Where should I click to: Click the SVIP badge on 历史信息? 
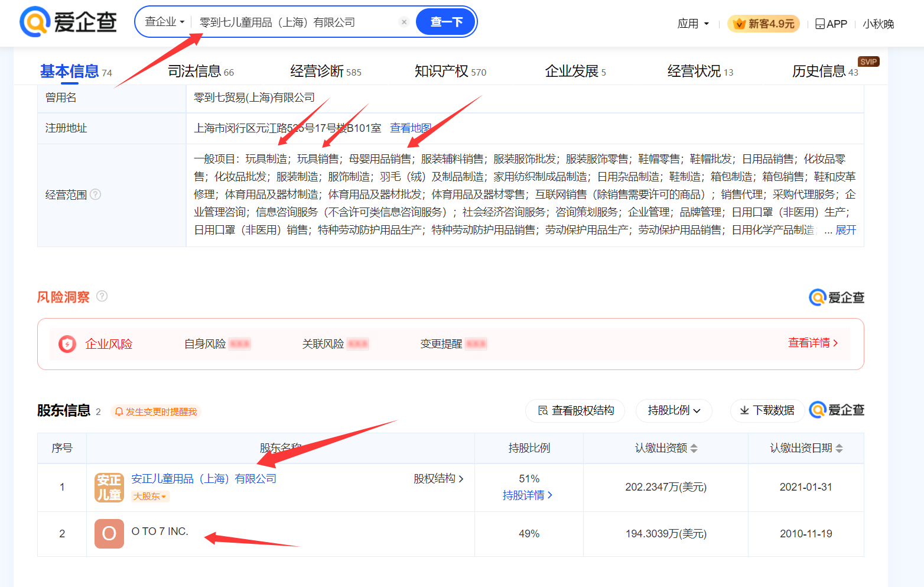pyautogui.click(x=868, y=61)
